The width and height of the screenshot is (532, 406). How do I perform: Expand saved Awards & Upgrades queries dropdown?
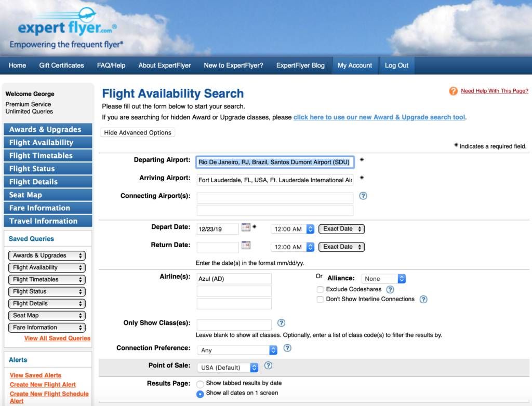tap(47, 255)
